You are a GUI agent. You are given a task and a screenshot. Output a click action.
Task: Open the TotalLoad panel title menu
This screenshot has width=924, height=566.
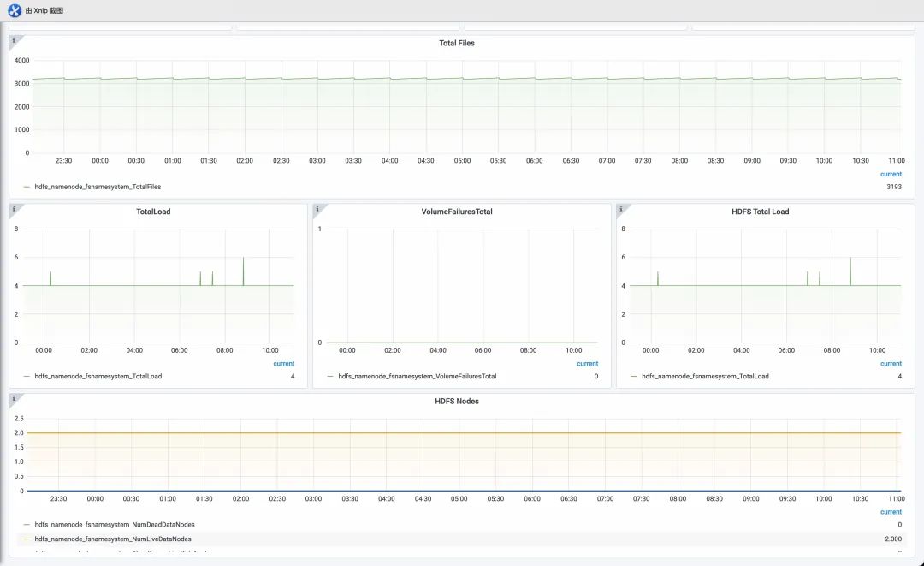(x=153, y=212)
